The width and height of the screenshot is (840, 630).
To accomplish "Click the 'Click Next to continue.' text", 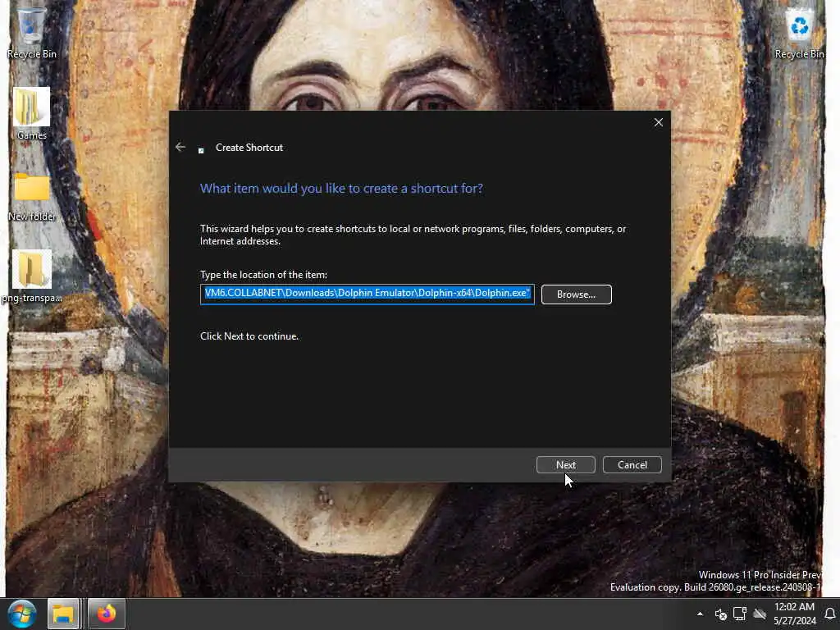I will tap(249, 336).
